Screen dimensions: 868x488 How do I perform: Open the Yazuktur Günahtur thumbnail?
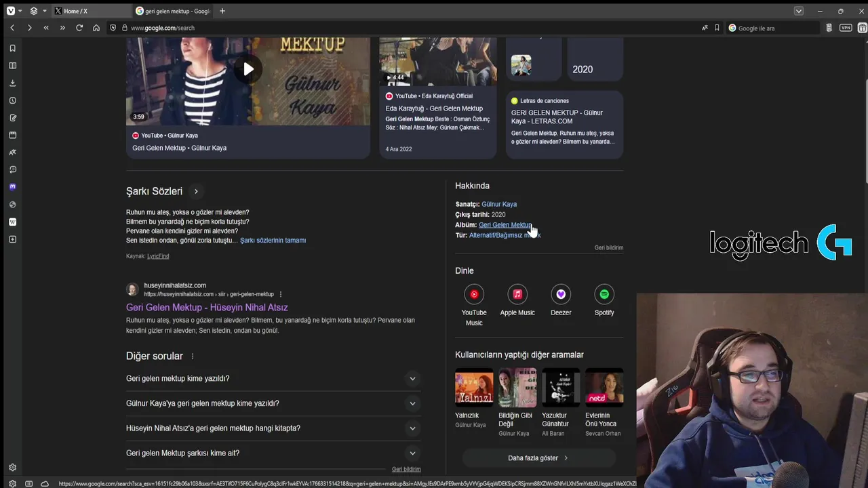pyautogui.click(x=561, y=386)
